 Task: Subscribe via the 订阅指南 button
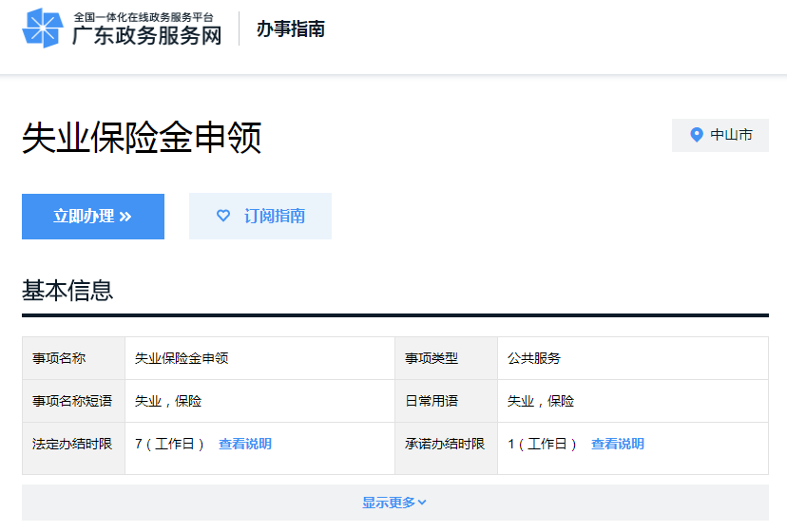pyautogui.click(x=260, y=217)
